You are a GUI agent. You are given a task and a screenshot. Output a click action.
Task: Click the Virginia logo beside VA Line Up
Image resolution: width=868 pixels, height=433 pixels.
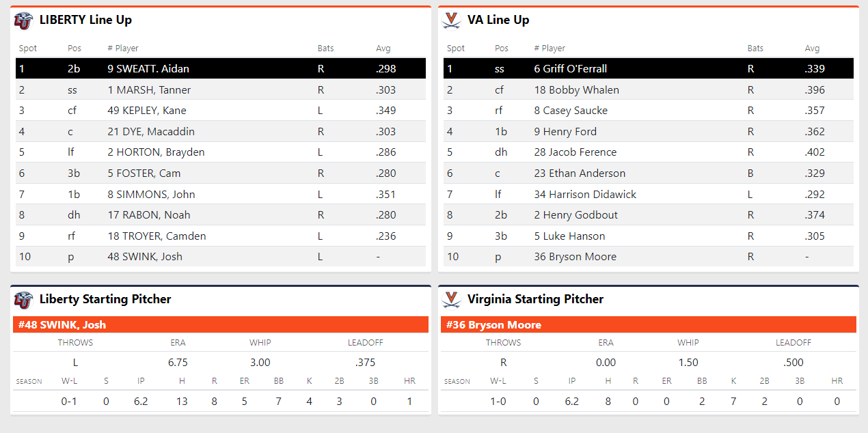(451, 20)
